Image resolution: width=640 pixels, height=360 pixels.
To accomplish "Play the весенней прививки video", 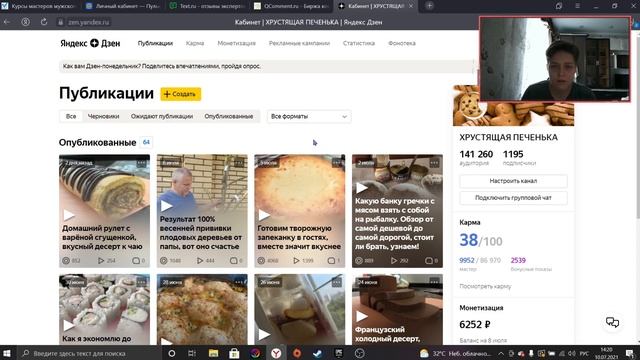I will (166, 206).
